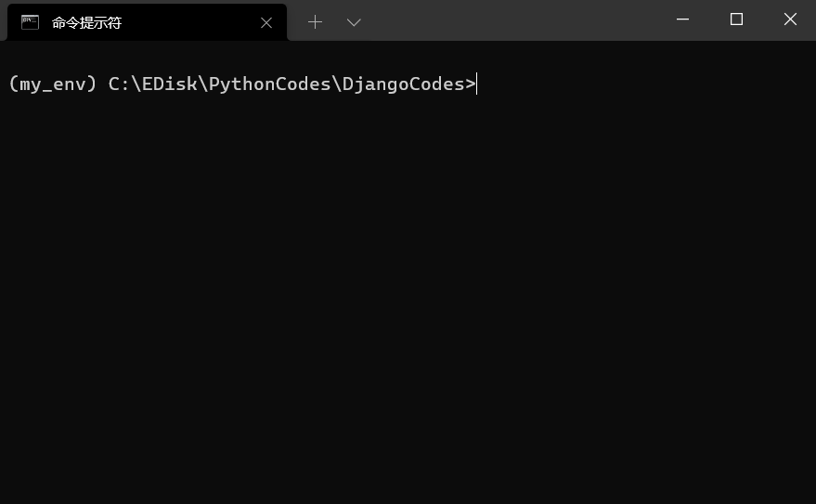Click the EDisk segment of the path
The width and height of the screenshot is (816, 504).
click(x=169, y=84)
